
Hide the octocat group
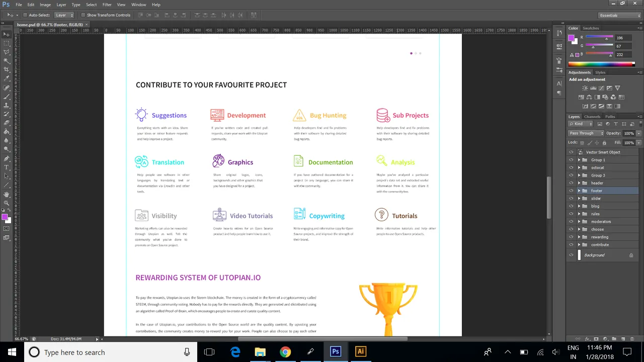tap(571, 167)
